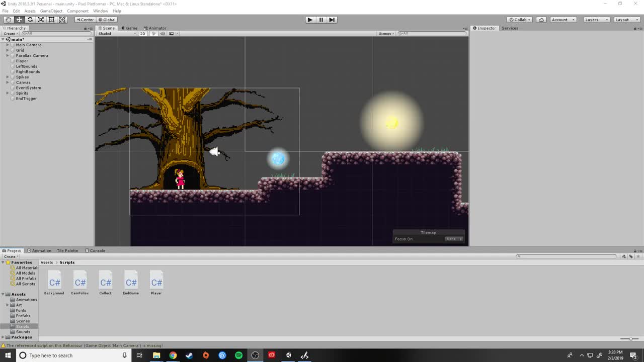644x362 pixels.
Task: Click the search-by-type icon in Project panel
Action: coord(624,256)
